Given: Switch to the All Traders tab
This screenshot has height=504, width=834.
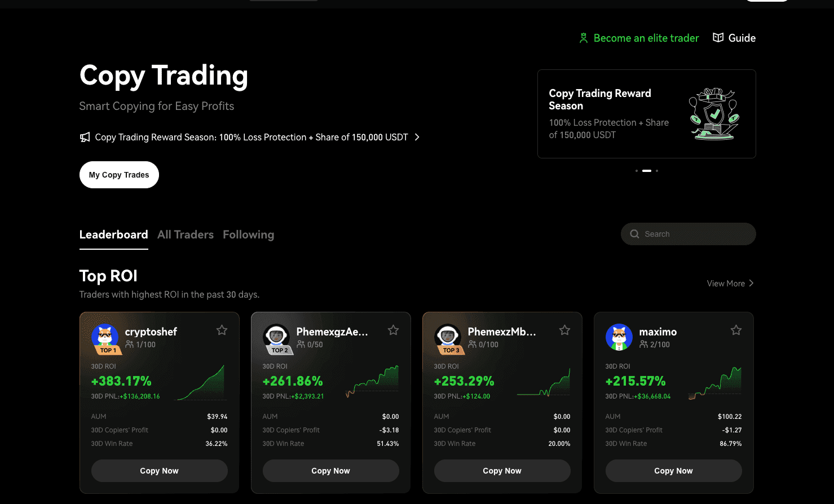Looking at the screenshot, I should pos(186,235).
